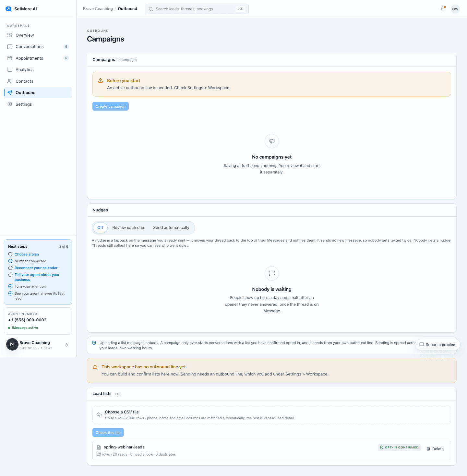This screenshot has height=476, width=467.
Task: Click the 3 of 6 progress text
Action: coord(64,247)
